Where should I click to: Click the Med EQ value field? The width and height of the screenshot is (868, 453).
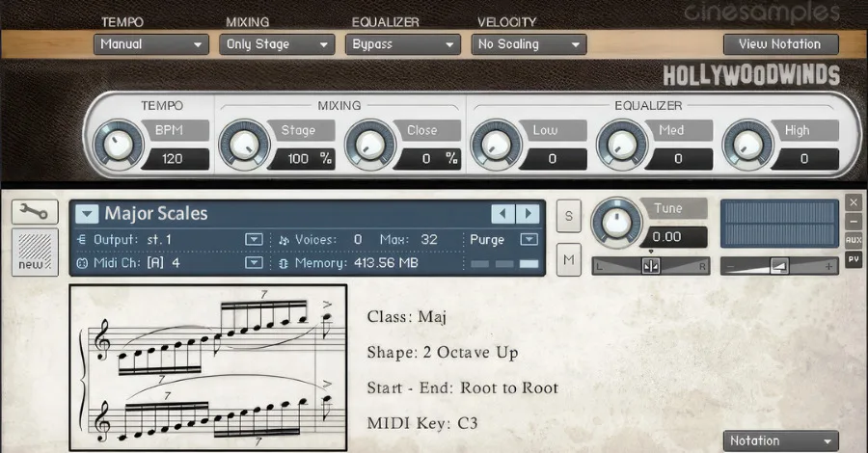click(680, 159)
